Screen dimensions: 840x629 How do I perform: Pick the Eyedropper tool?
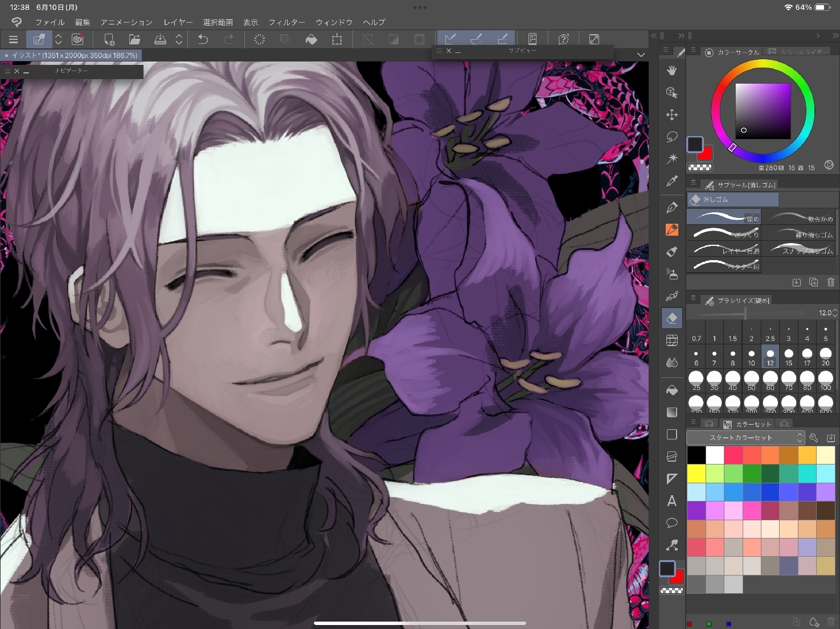672,182
